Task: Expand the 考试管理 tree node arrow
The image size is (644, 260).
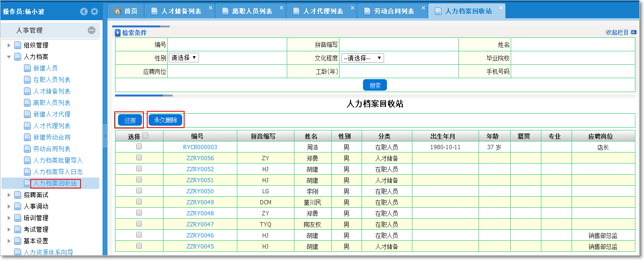Action: tap(9, 229)
